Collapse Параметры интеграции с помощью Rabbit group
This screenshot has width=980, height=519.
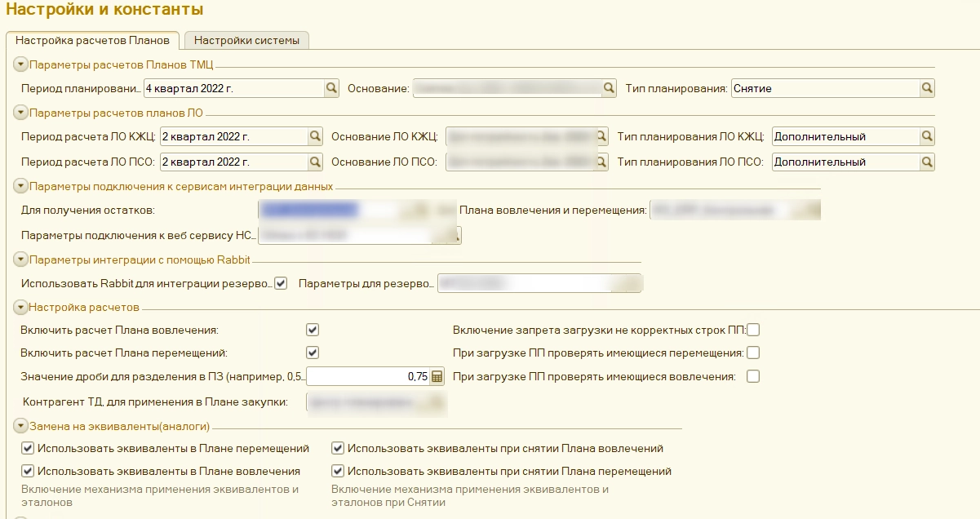tap(21, 260)
